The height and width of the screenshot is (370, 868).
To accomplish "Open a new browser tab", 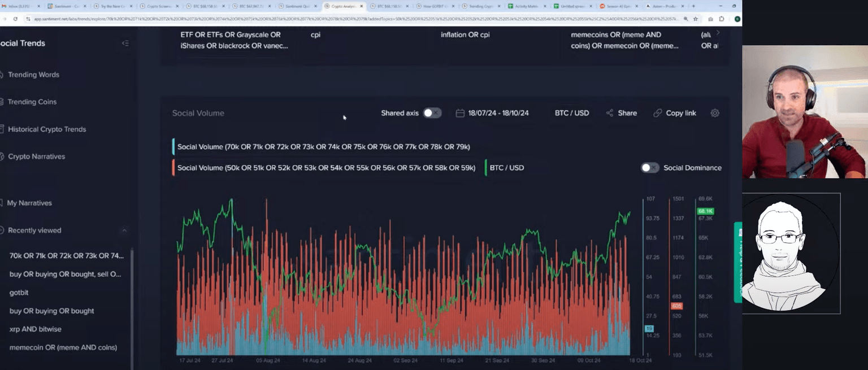I will coord(693,6).
